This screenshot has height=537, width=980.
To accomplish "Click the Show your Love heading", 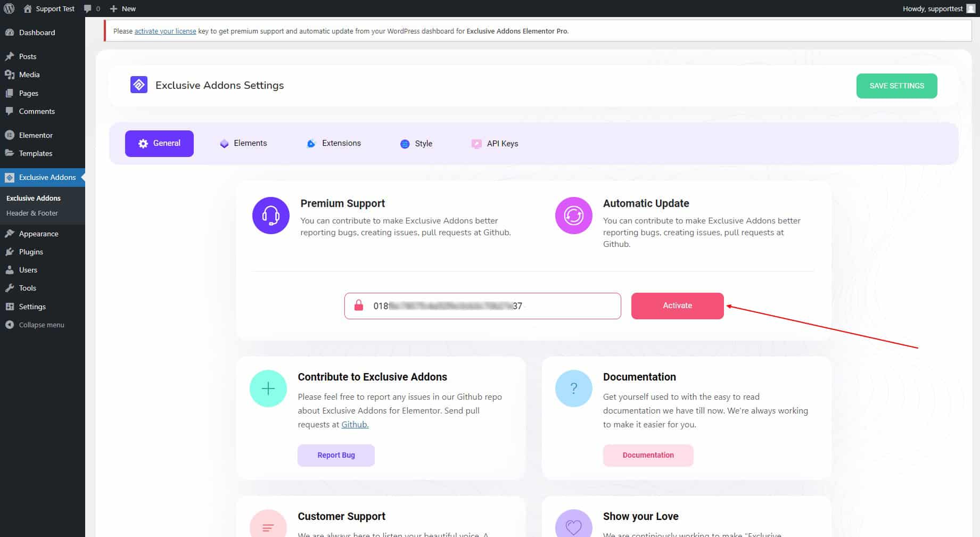I will [x=640, y=516].
